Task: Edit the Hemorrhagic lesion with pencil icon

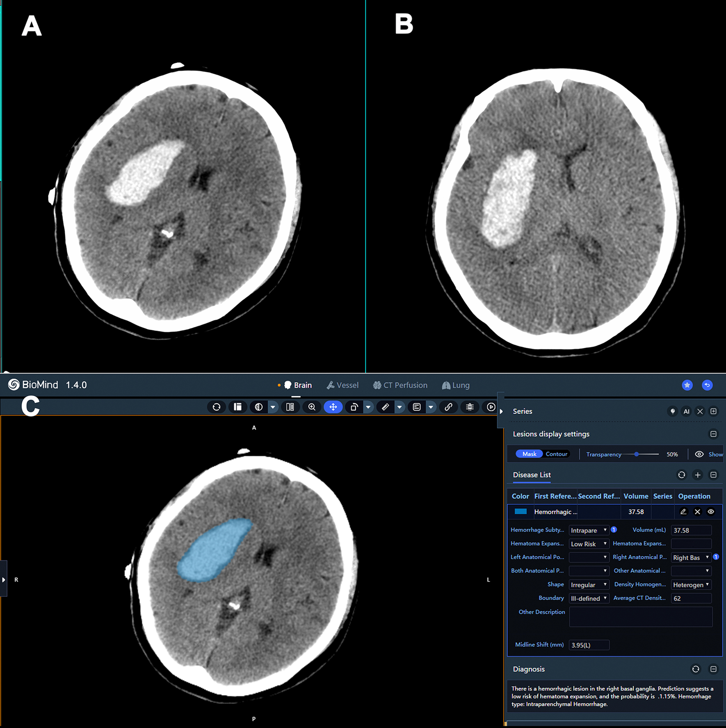Action: click(x=683, y=511)
